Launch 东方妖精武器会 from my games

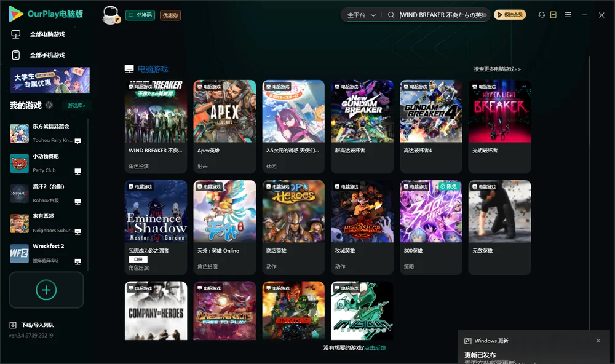point(45,133)
